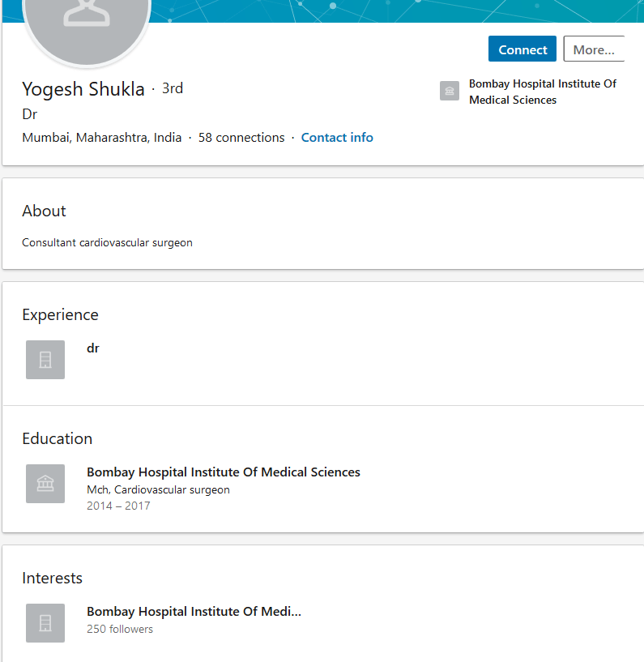
Task: Click the Mumbai, Maharashtra, India location text
Action: point(102,138)
